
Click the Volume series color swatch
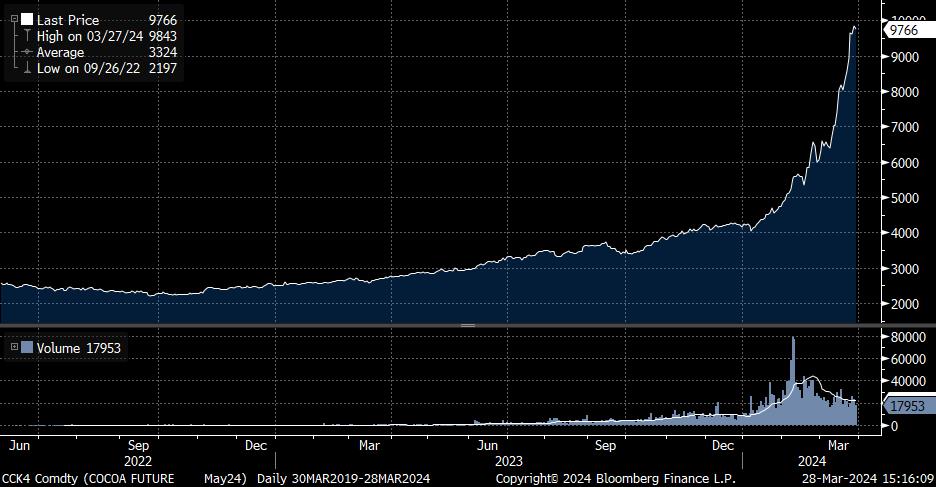pyautogui.click(x=27, y=347)
